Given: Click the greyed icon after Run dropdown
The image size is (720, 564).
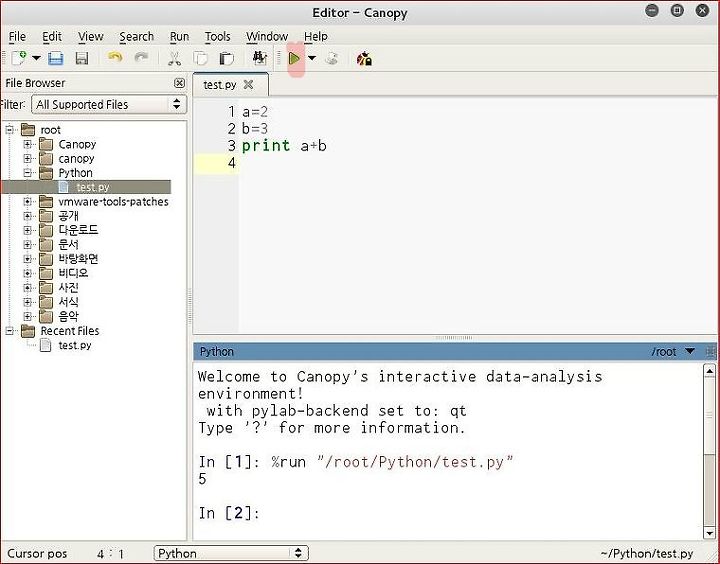Looking at the screenshot, I should [332, 58].
